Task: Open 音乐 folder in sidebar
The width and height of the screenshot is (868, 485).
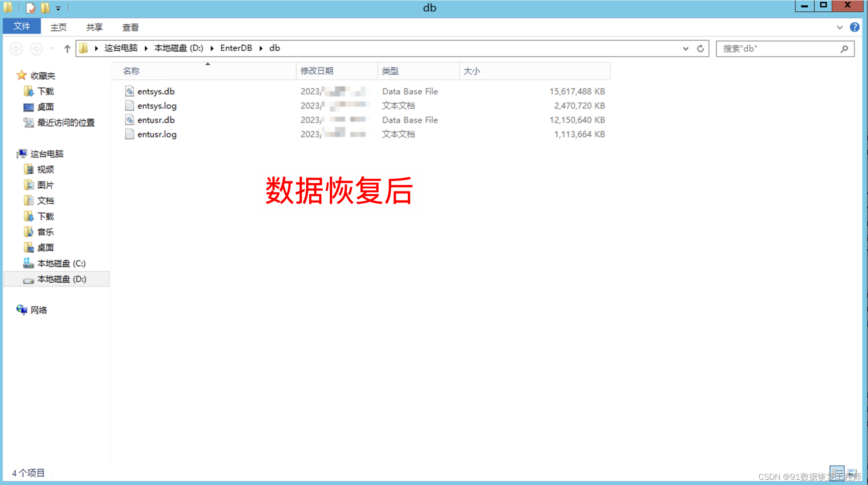Action: pos(45,232)
